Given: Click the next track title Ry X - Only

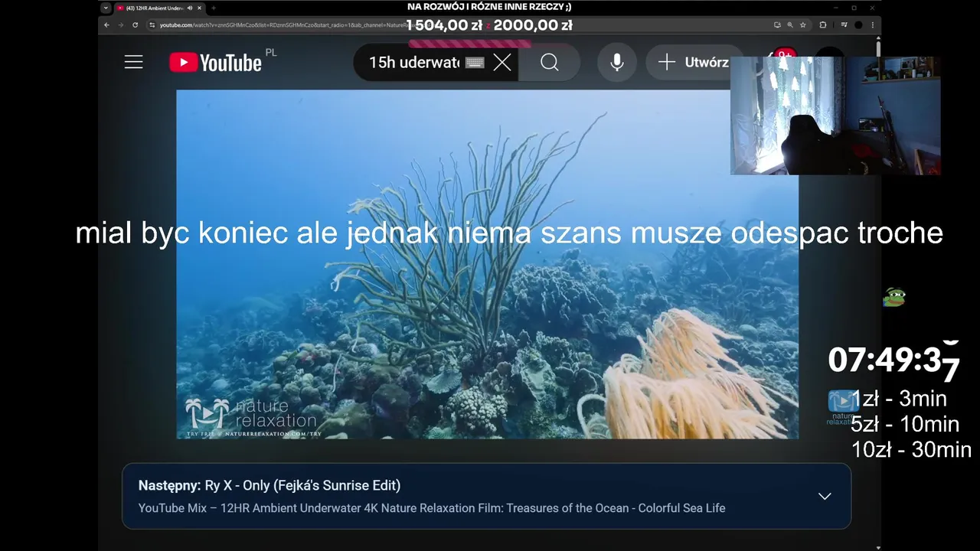Looking at the screenshot, I should [x=302, y=485].
